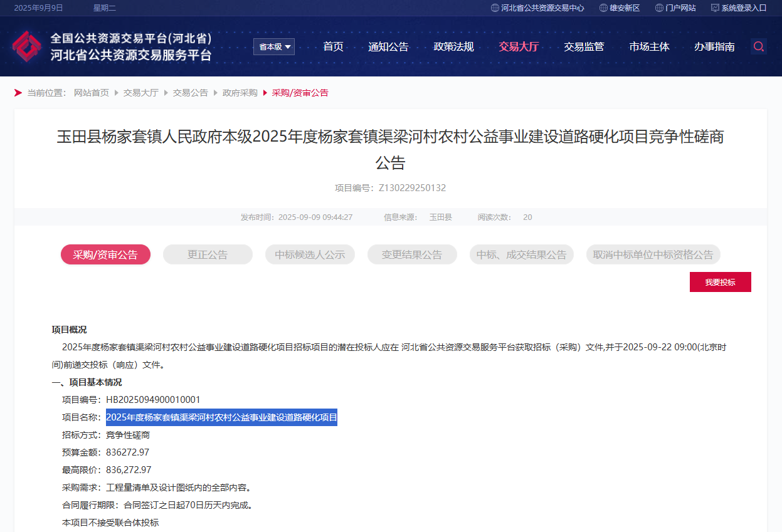Viewport: 782px width, 532px height.
Task: Go to 首页 in the navigation
Action: tap(333, 46)
